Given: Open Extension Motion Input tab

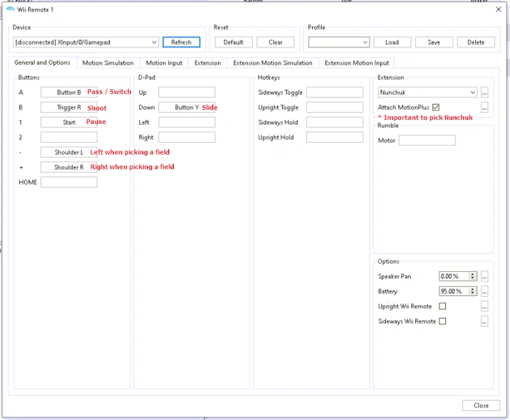Looking at the screenshot, I should pyautogui.click(x=357, y=63).
